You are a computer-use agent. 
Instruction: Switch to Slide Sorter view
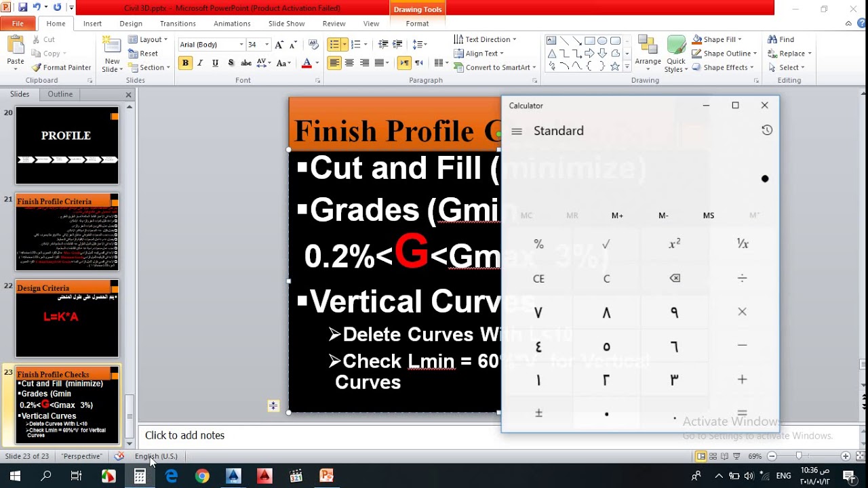(713, 456)
